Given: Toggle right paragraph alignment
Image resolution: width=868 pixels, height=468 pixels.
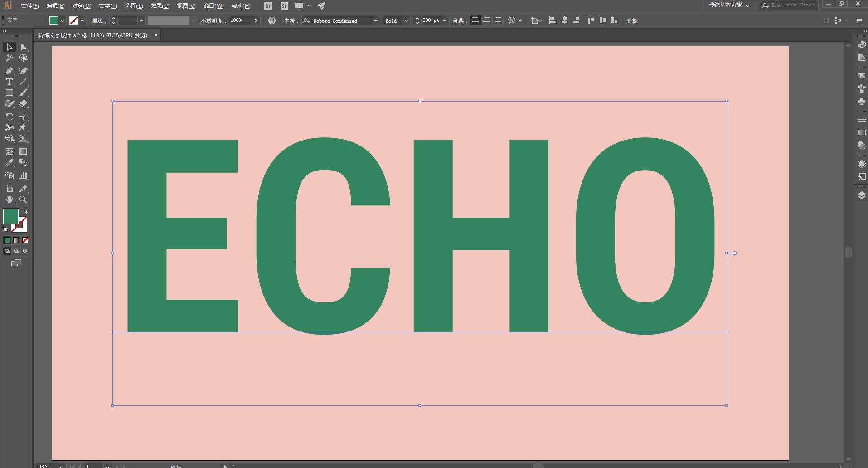Looking at the screenshot, I should pos(498,20).
